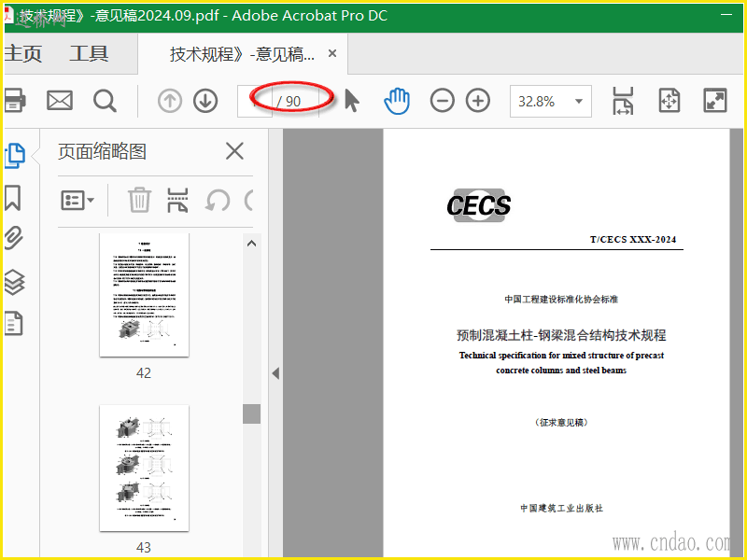
Task: Activate the Hand pan tool
Action: (x=397, y=101)
